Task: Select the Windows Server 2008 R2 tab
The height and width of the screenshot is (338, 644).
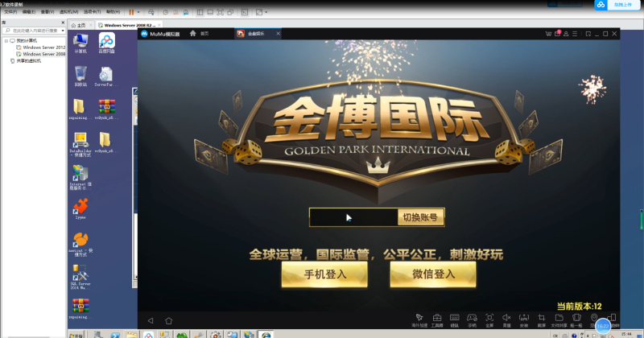Action: coord(130,25)
